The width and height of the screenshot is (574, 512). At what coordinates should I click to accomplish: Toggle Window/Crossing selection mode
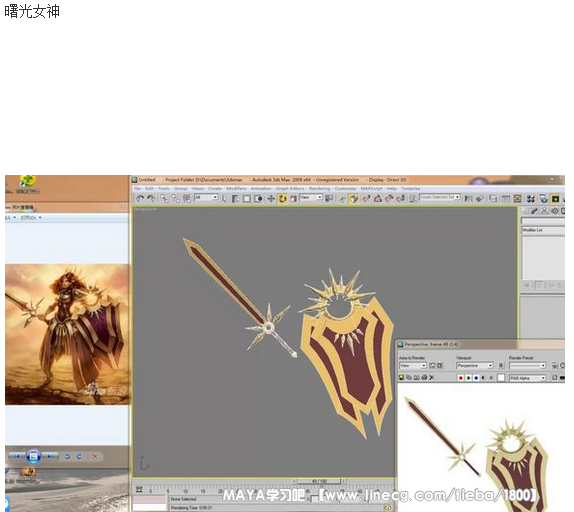[x=258, y=199]
